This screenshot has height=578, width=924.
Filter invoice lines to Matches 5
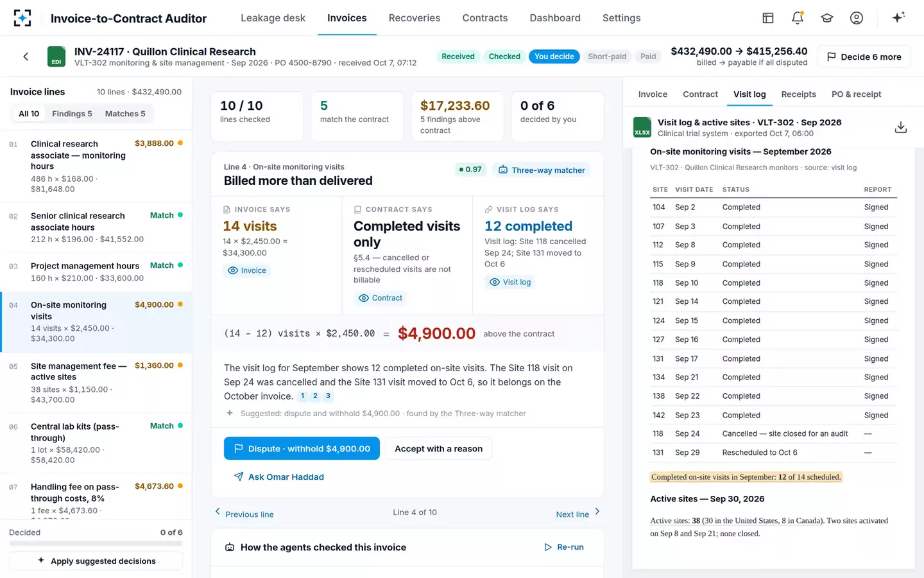point(125,114)
